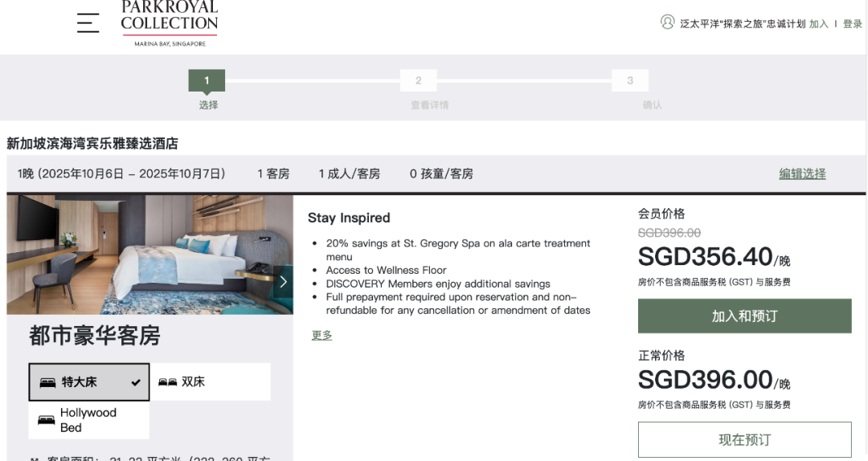The height and width of the screenshot is (461, 868).
Task: Expand 更多 for Stay Inspired details
Action: (x=322, y=335)
